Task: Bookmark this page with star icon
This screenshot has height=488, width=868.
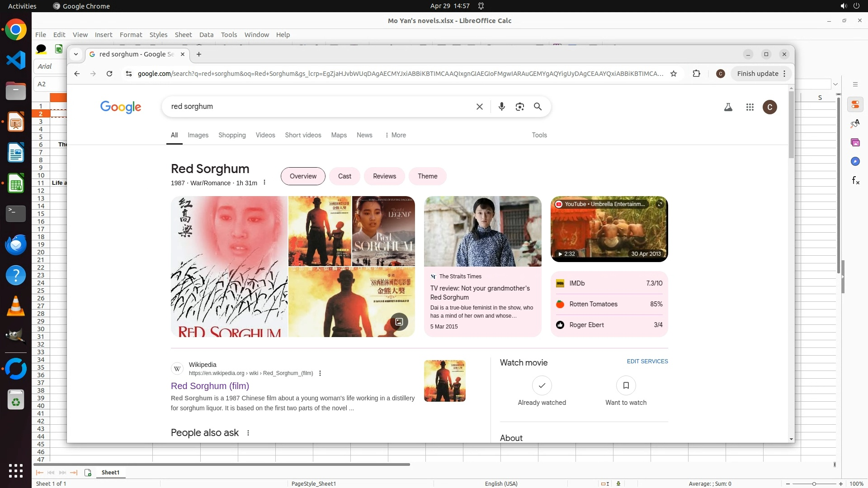Action: (x=673, y=74)
